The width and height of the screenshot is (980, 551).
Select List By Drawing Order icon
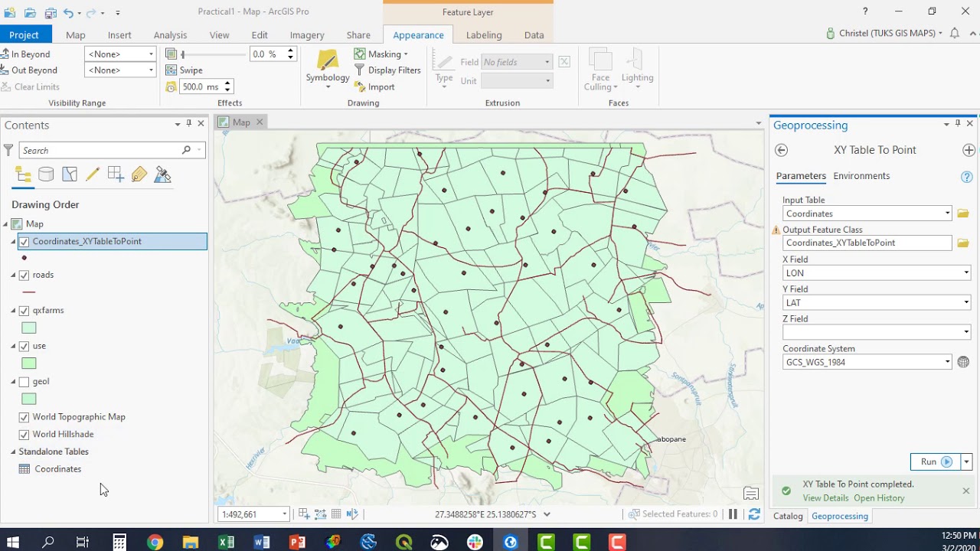(x=23, y=174)
